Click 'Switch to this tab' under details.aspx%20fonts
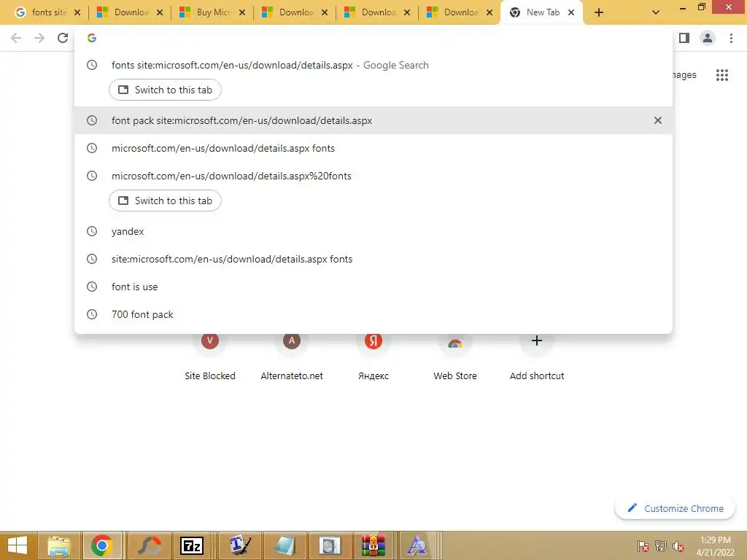The width and height of the screenshot is (747, 560). pyautogui.click(x=165, y=201)
